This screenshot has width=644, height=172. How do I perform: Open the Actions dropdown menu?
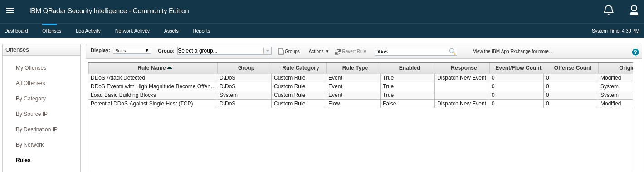coord(319,52)
